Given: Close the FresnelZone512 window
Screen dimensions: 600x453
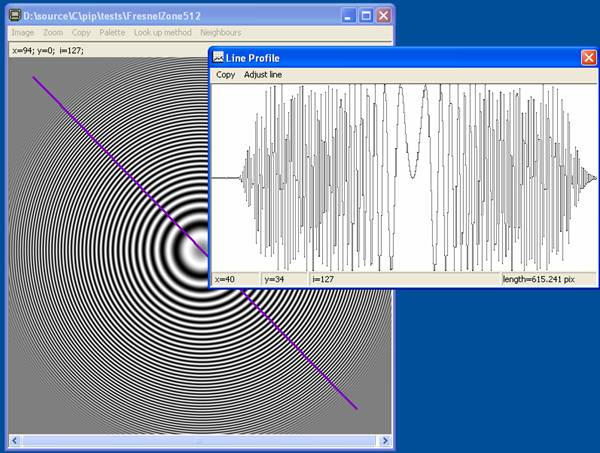Looking at the screenshot, I should (383, 16).
